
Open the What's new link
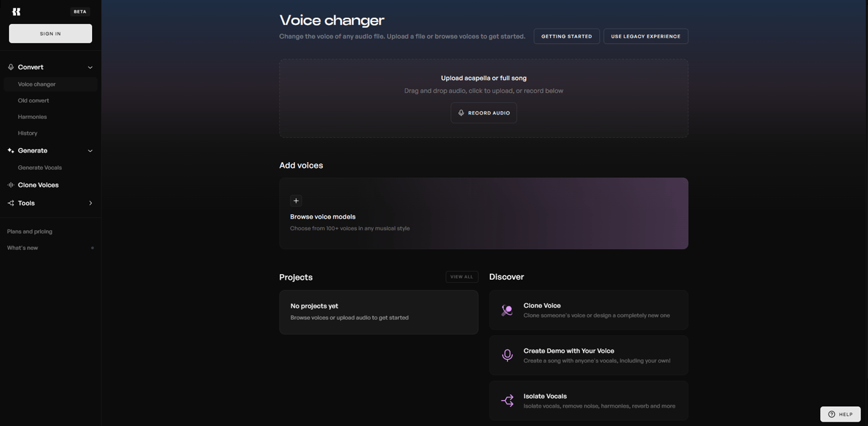point(23,248)
